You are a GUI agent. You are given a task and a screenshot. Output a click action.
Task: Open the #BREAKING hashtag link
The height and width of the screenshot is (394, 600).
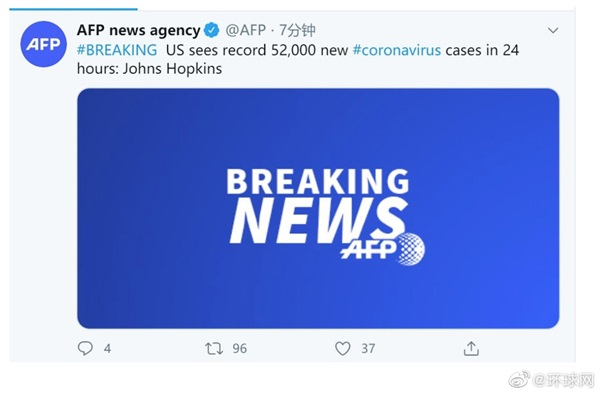[x=117, y=50]
